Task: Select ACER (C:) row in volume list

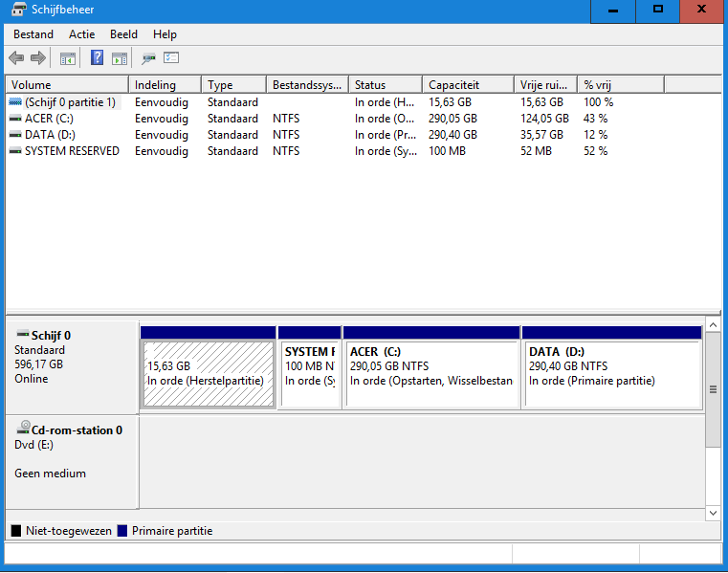Action: coord(49,119)
